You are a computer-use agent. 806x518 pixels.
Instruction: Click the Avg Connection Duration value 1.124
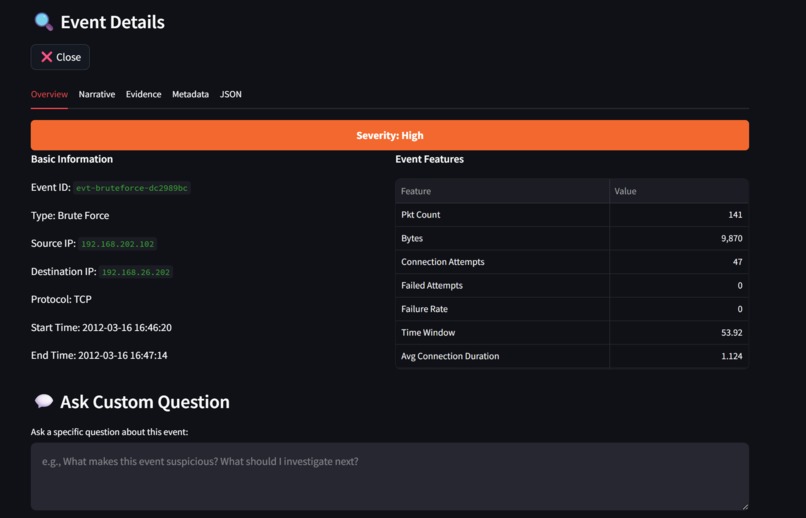coord(731,357)
